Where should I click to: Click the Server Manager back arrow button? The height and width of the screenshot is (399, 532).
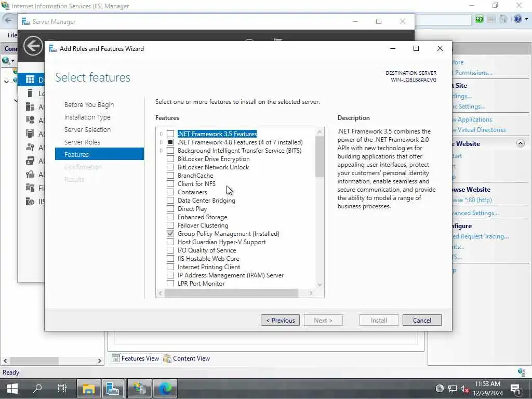pyautogui.click(x=33, y=46)
